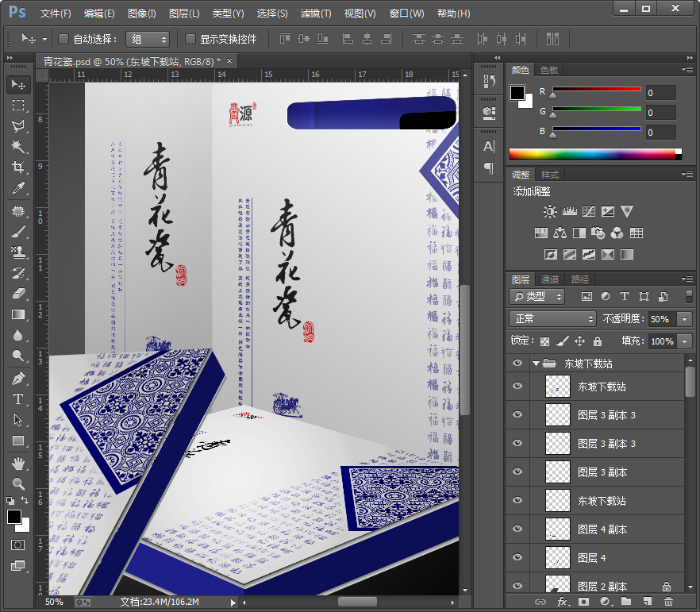Collapse the 东坡下载站 layer group
Screen dimensions: 700x612
[x=537, y=364]
